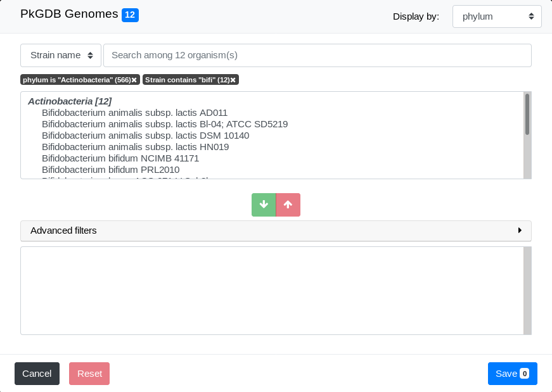This screenshot has width=552, height=392.
Task: Click inside the empty selected genomes box
Action: click(272, 291)
